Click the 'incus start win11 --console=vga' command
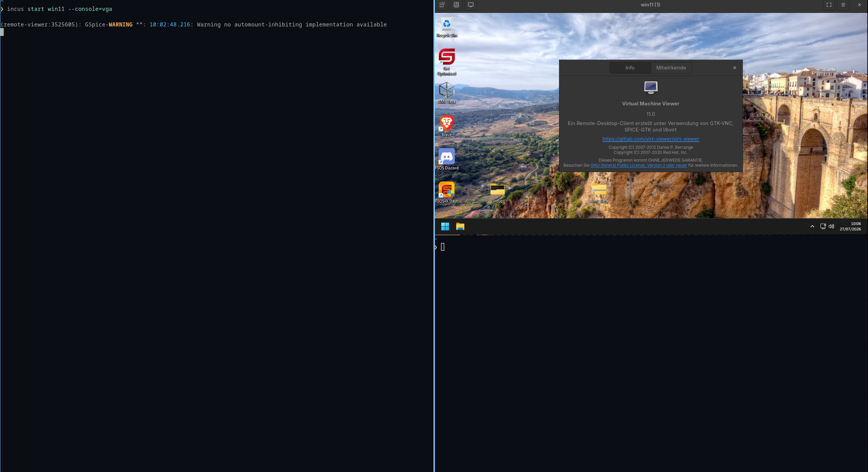This screenshot has width=868, height=472. 60,9
